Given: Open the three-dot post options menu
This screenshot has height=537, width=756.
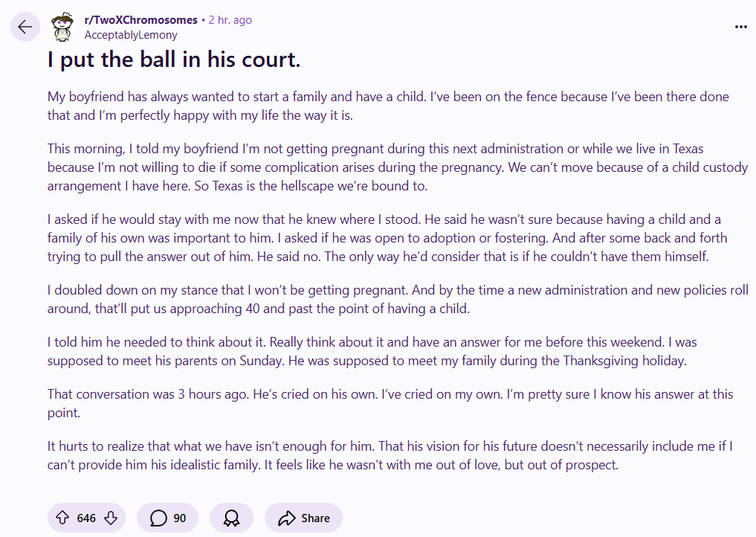Looking at the screenshot, I should point(740,27).
